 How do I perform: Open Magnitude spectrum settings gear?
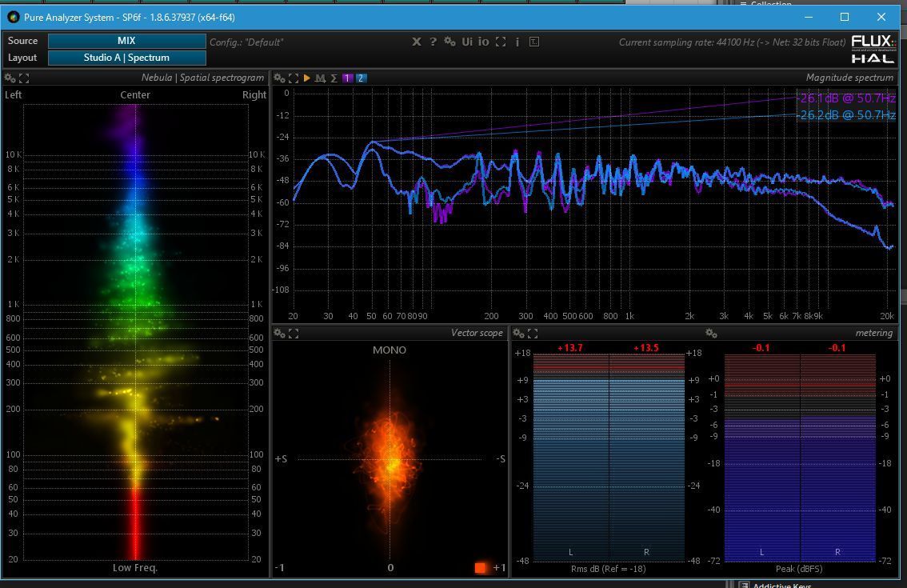click(x=279, y=78)
